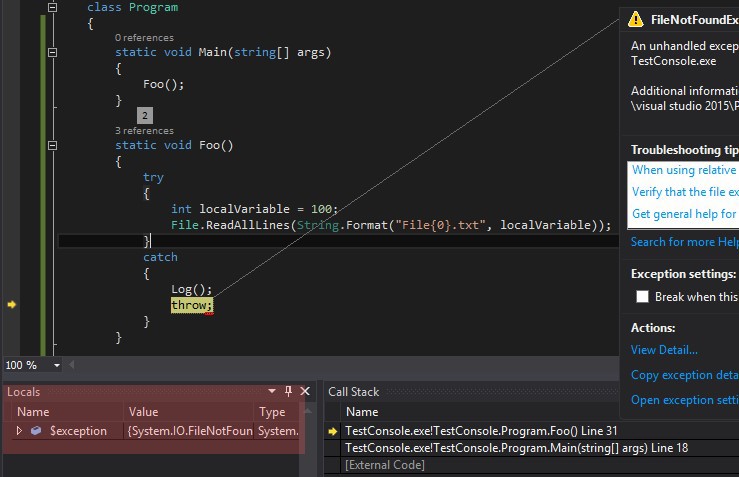Click the FileNotFoundException warning triangle icon

[x=636, y=19]
